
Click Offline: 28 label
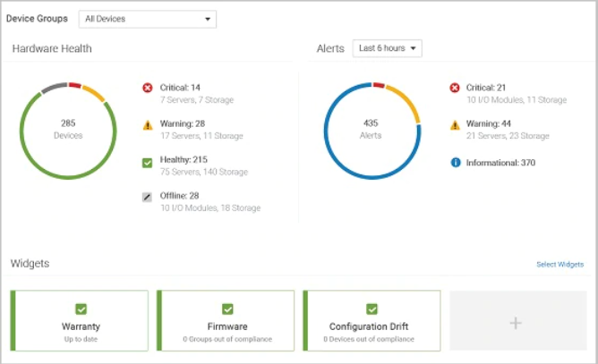pos(179,196)
